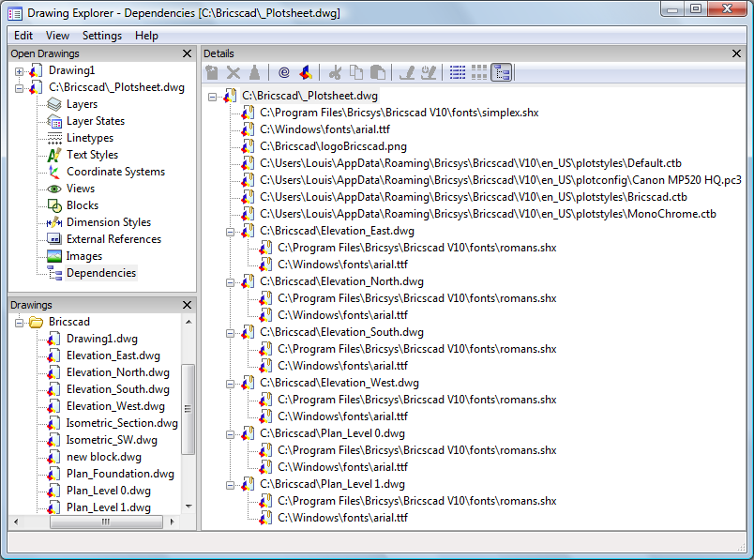Click the Drawings horizontal scroll left arrow

[16, 522]
